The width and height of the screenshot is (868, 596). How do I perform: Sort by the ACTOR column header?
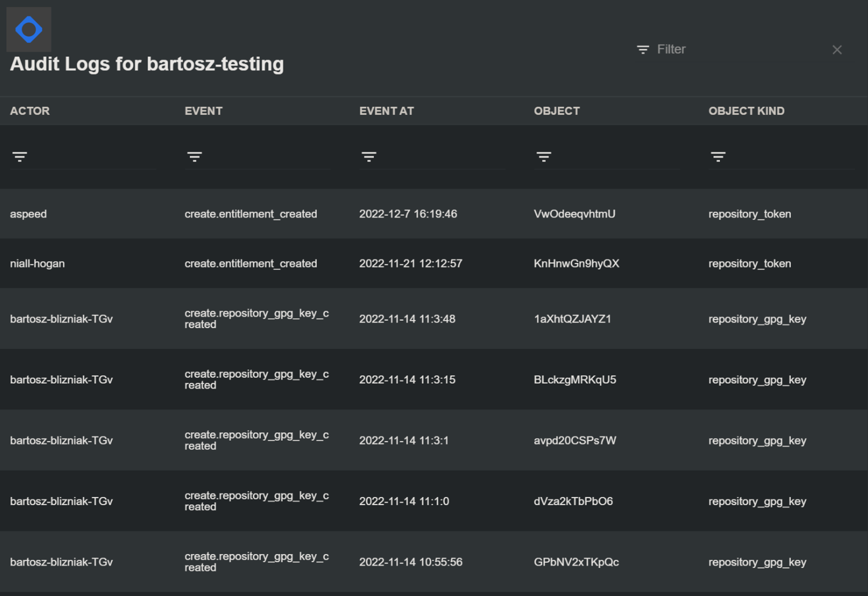point(30,111)
